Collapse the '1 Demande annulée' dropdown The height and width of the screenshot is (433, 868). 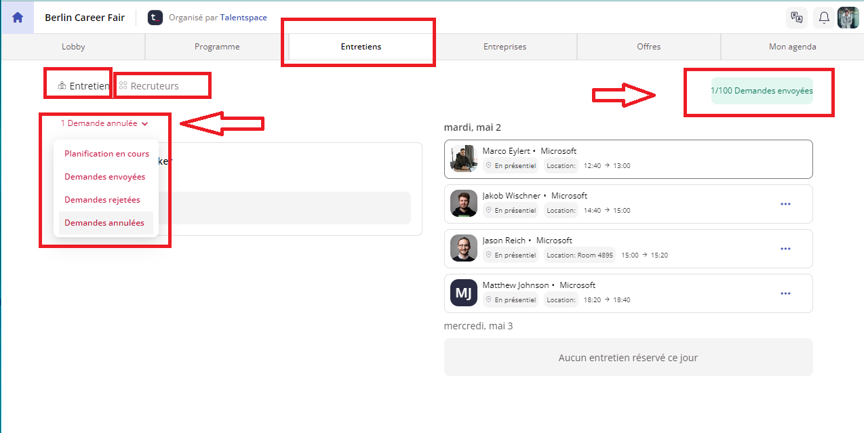point(104,123)
